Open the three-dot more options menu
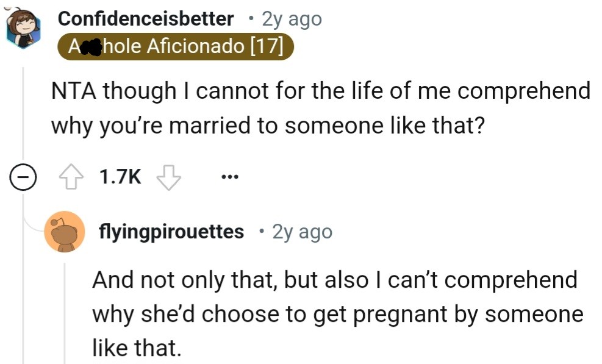This screenshot has height=364, width=602. point(229,177)
